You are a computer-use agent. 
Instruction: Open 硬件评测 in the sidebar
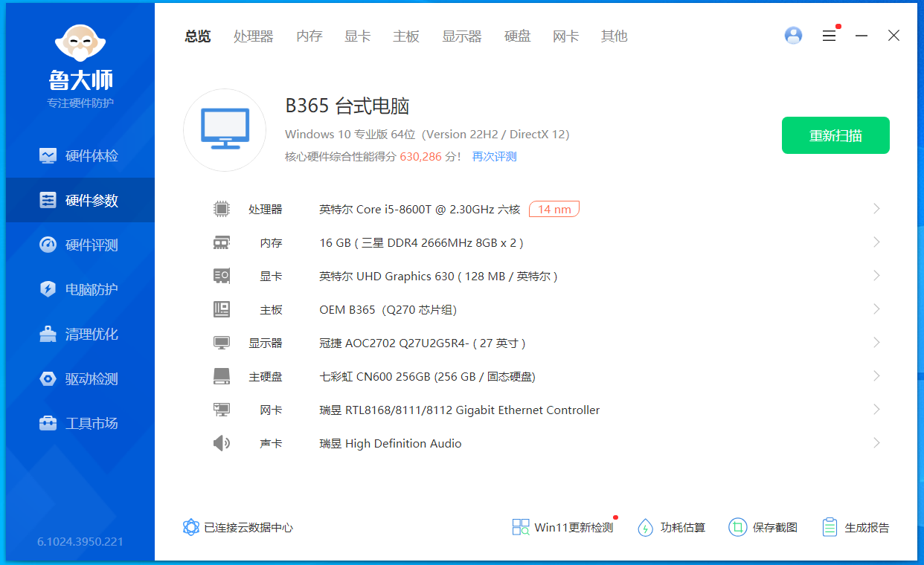[x=80, y=245]
